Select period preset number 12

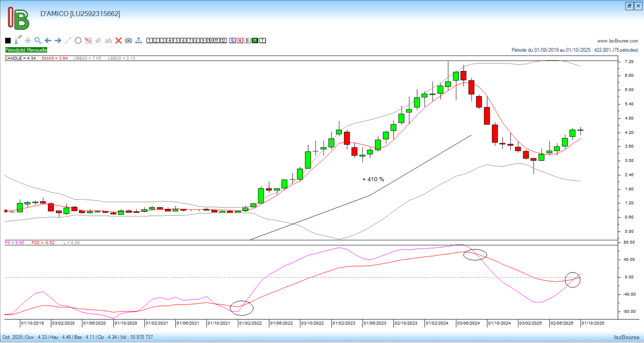(223, 41)
